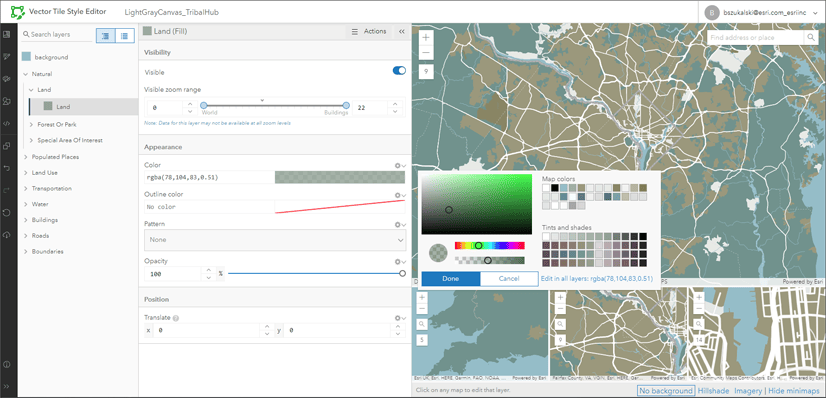Click the Find address or place field
Screen dimensions: 826x398
[x=755, y=37]
